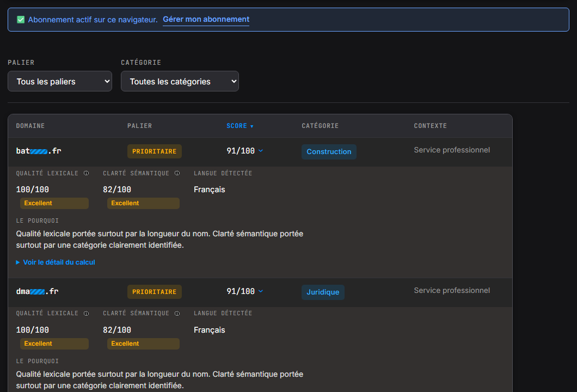This screenshot has width=577, height=392.
Task: Click the 100/100 lexical quality value for bat….fr
Action: (32, 189)
